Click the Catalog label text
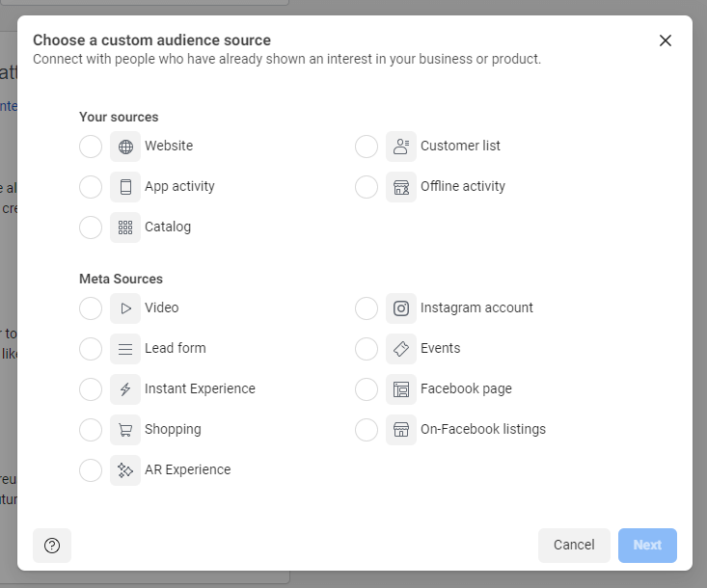This screenshot has height=588, width=707. pos(168,227)
